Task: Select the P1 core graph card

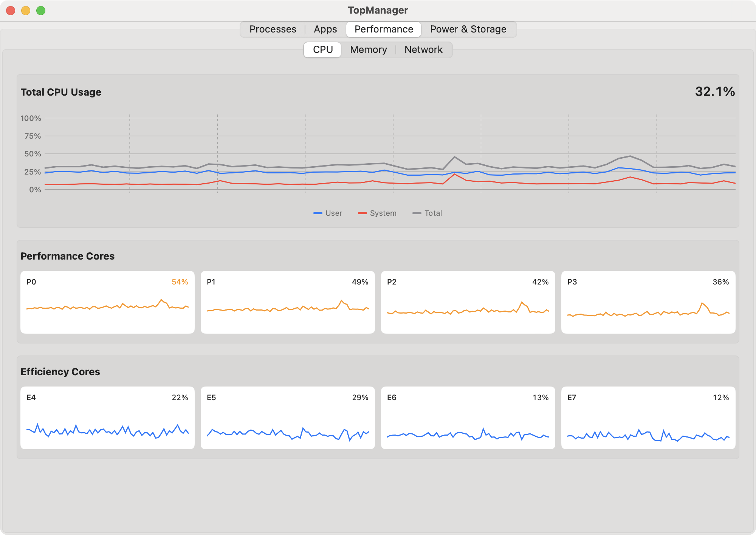Action: click(x=288, y=302)
